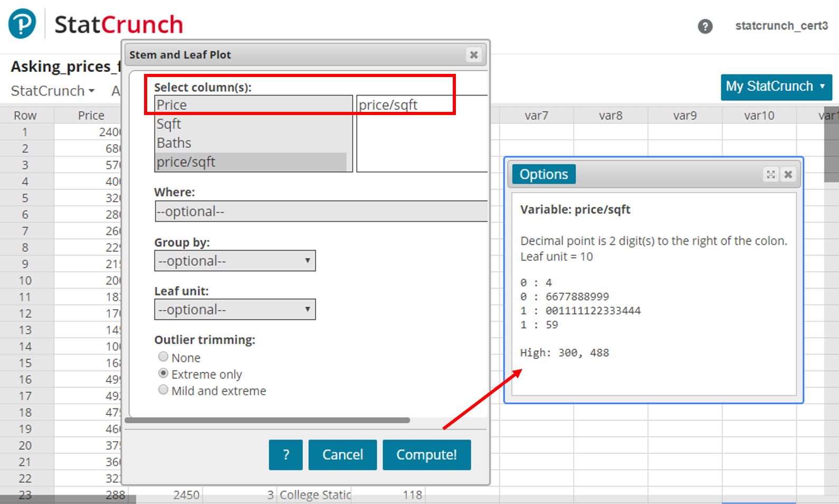
Task: Click 'High: 300, 488' text in results
Action: [x=565, y=353]
